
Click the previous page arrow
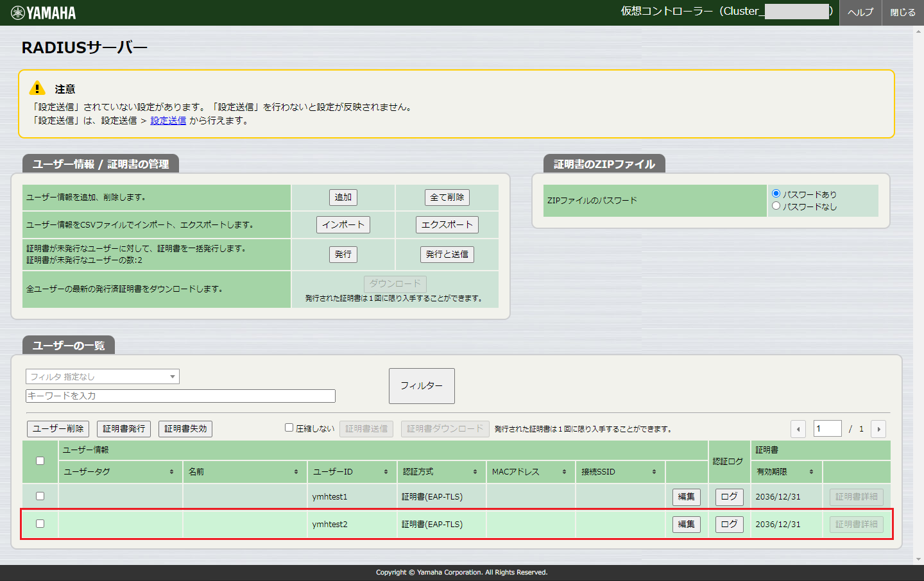(798, 428)
